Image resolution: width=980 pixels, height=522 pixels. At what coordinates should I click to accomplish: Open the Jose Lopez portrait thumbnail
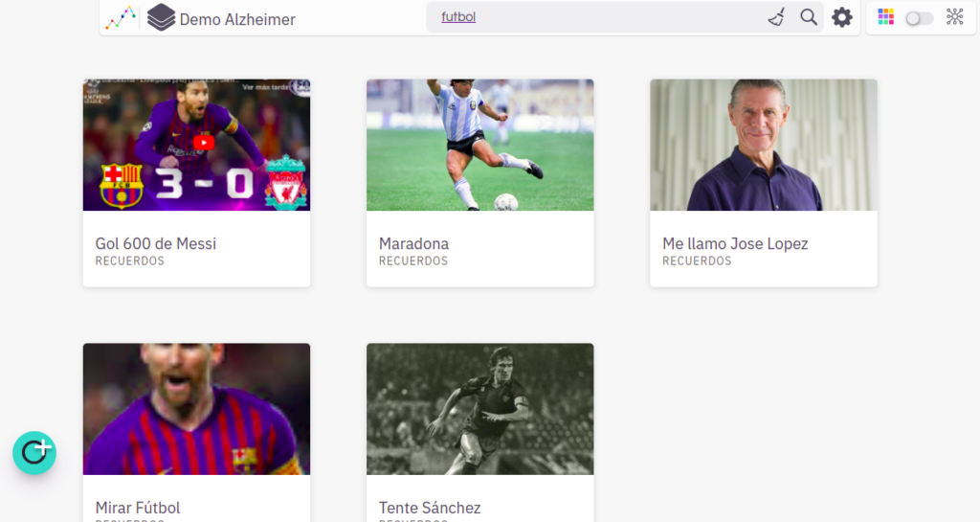764,145
